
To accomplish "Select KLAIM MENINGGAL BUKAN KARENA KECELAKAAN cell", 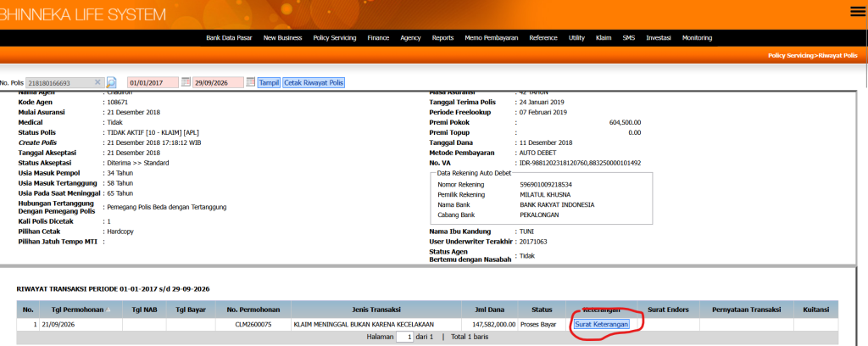I will point(376,325).
